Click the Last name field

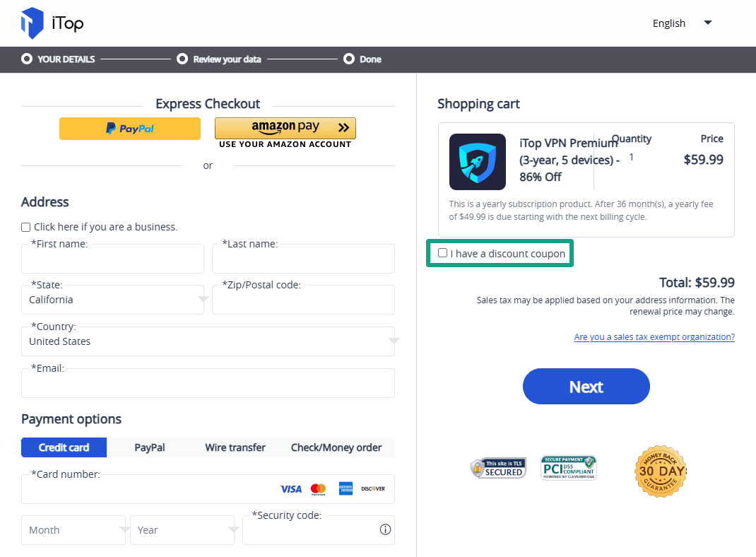pyautogui.click(x=303, y=259)
